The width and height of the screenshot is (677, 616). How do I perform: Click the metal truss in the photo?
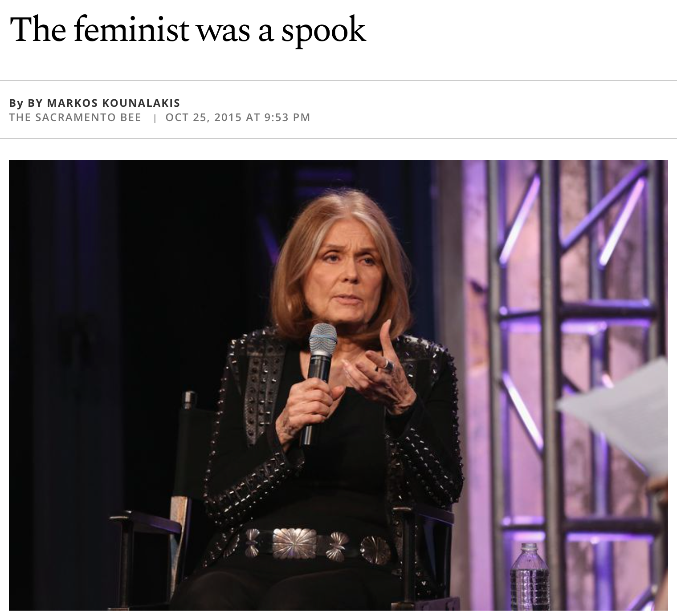[552, 312]
